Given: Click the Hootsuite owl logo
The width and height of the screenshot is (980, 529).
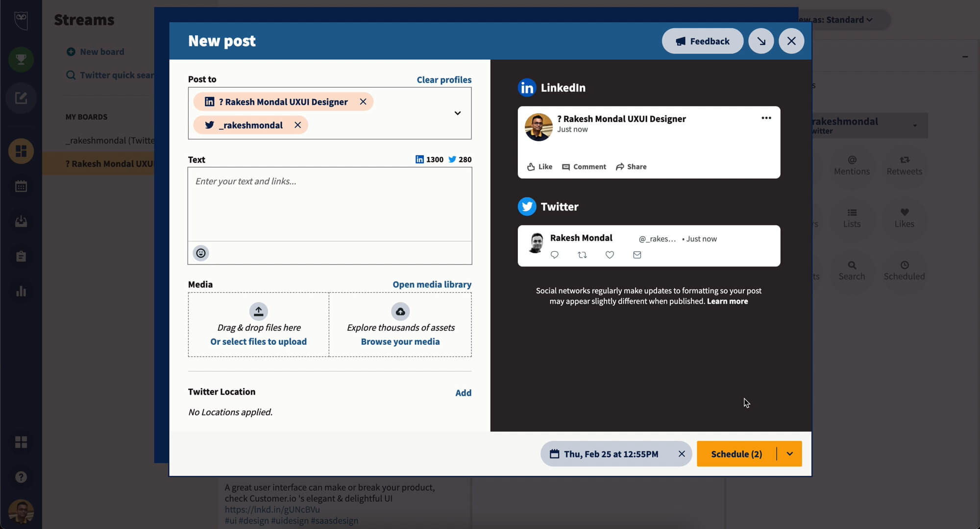Looking at the screenshot, I should click(21, 20).
